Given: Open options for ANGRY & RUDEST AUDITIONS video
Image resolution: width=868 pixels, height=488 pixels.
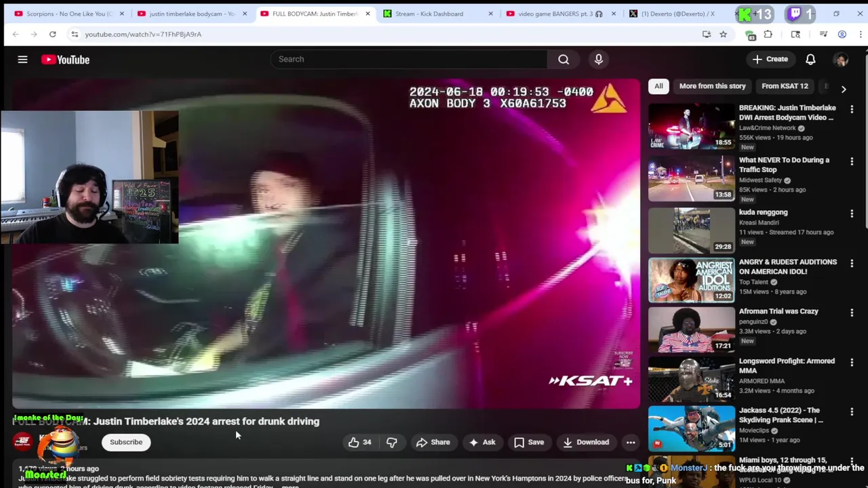Looking at the screenshot, I should tap(852, 263).
